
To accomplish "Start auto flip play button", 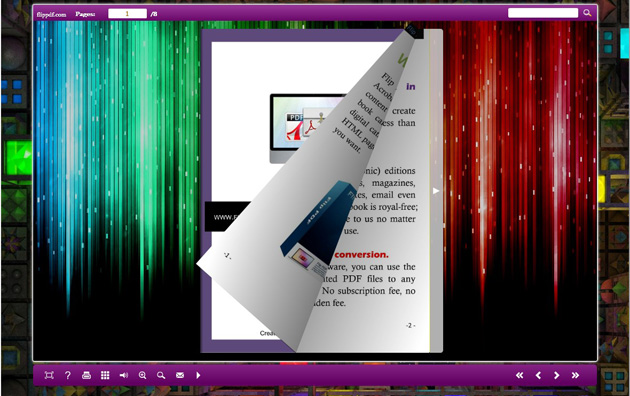I will point(198,375).
